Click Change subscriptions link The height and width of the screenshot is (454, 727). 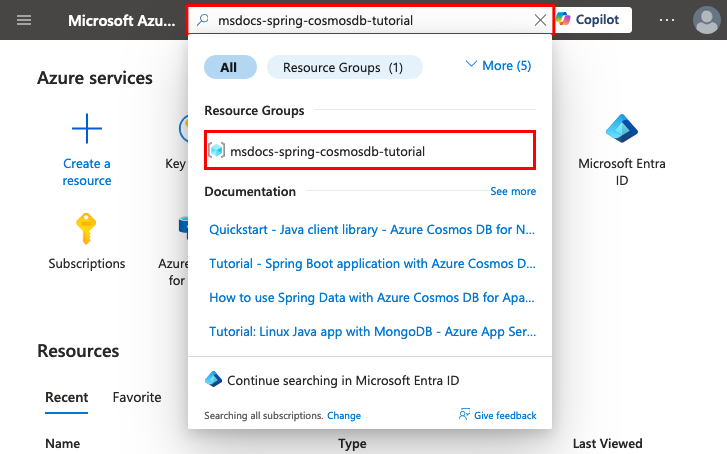coord(344,415)
